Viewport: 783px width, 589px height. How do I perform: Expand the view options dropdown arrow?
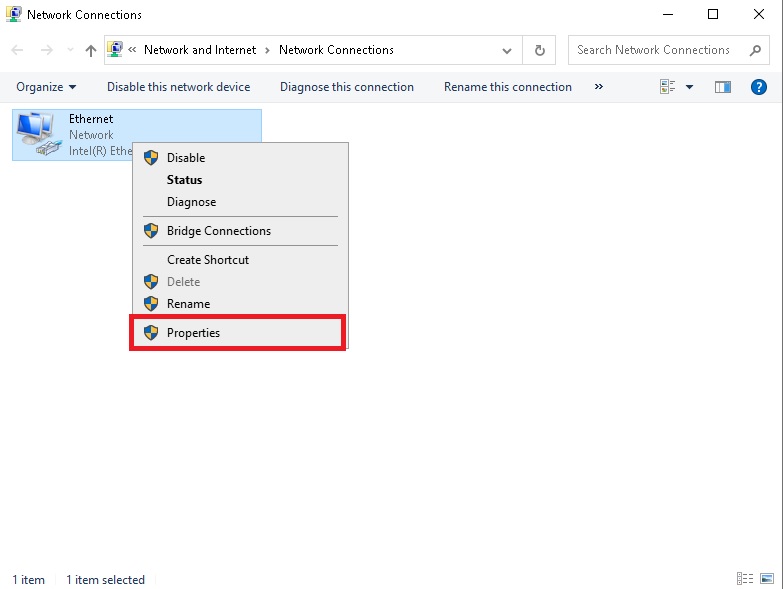pos(689,87)
